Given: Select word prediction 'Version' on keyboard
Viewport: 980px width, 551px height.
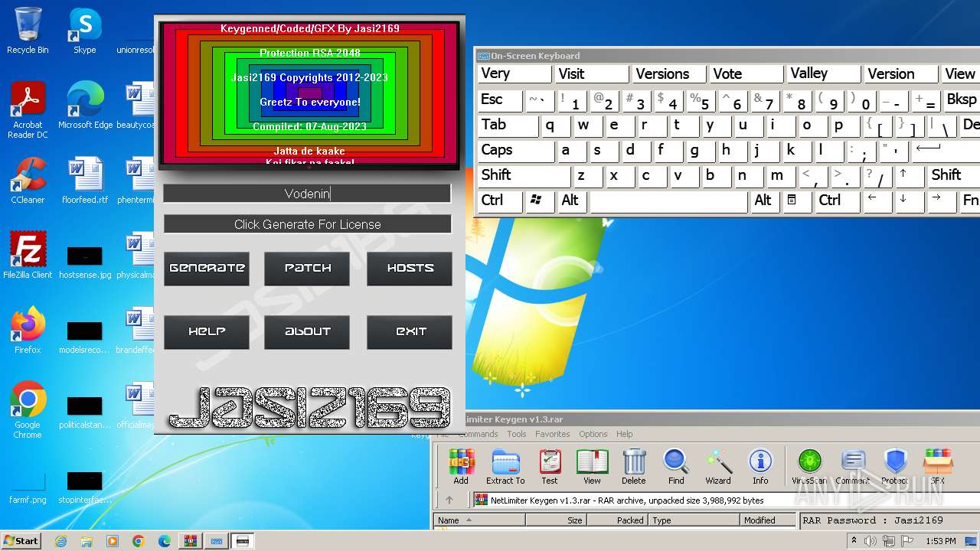Looking at the screenshot, I should 901,74.
